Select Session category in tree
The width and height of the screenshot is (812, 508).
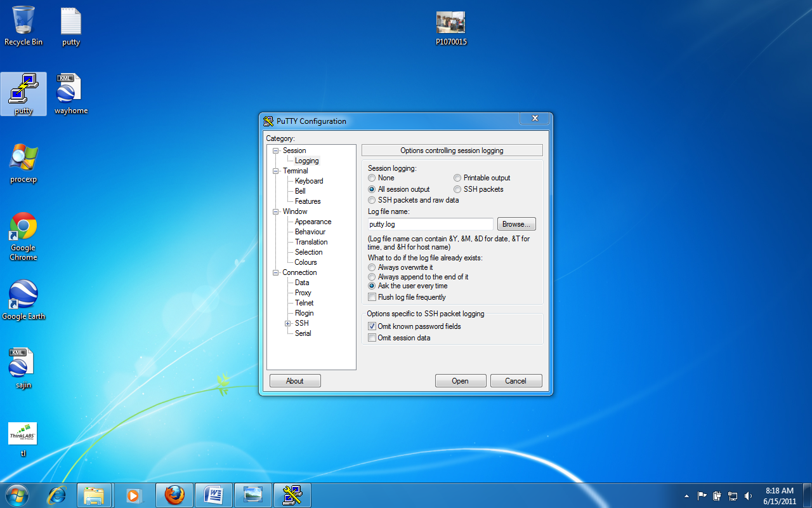pos(294,150)
